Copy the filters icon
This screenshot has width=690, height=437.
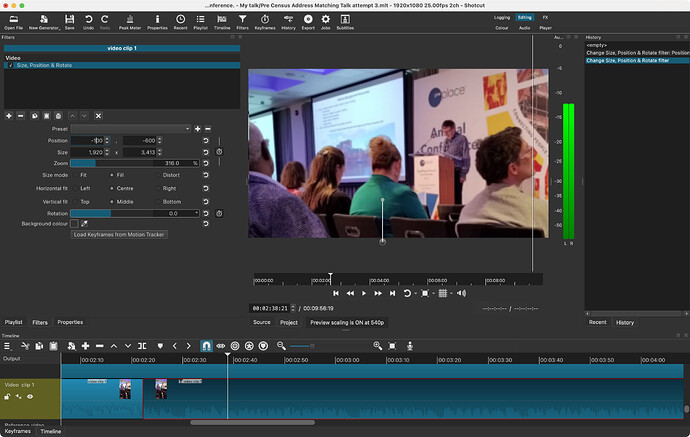[34, 116]
